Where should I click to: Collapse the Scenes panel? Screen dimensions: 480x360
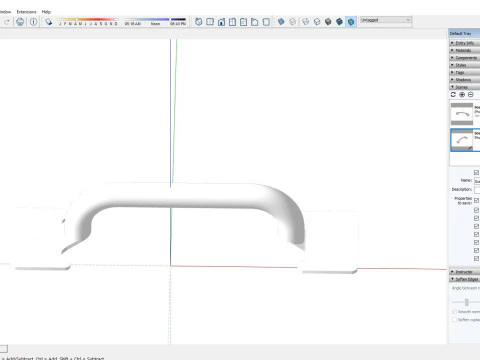(464, 87)
